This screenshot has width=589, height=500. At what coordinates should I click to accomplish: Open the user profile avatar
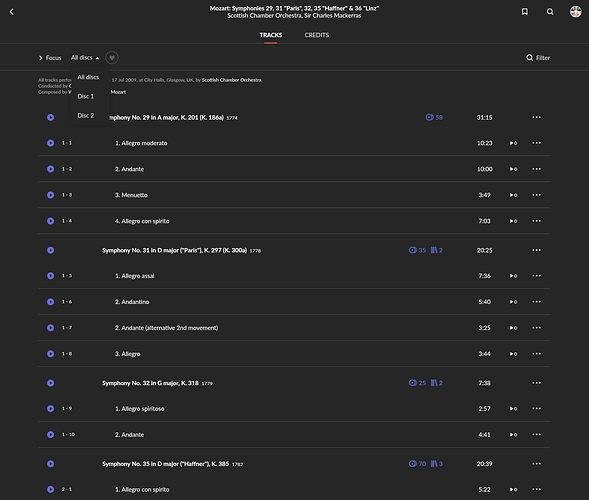click(x=575, y=12)
